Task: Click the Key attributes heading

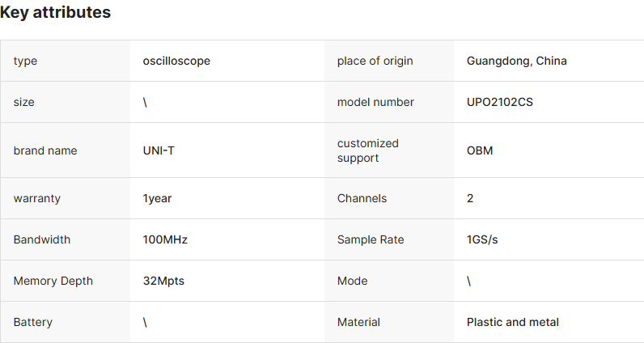Action: (x=56, y=13)
